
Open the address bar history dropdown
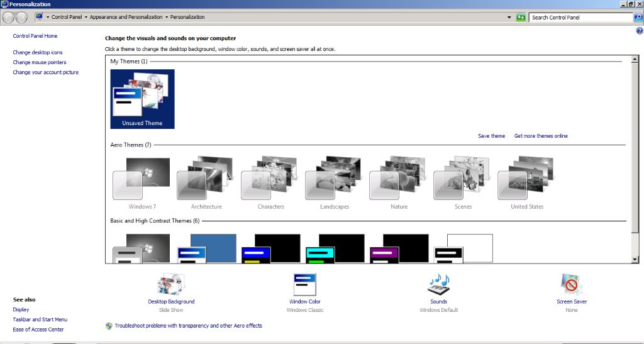[x=509, y=17]
